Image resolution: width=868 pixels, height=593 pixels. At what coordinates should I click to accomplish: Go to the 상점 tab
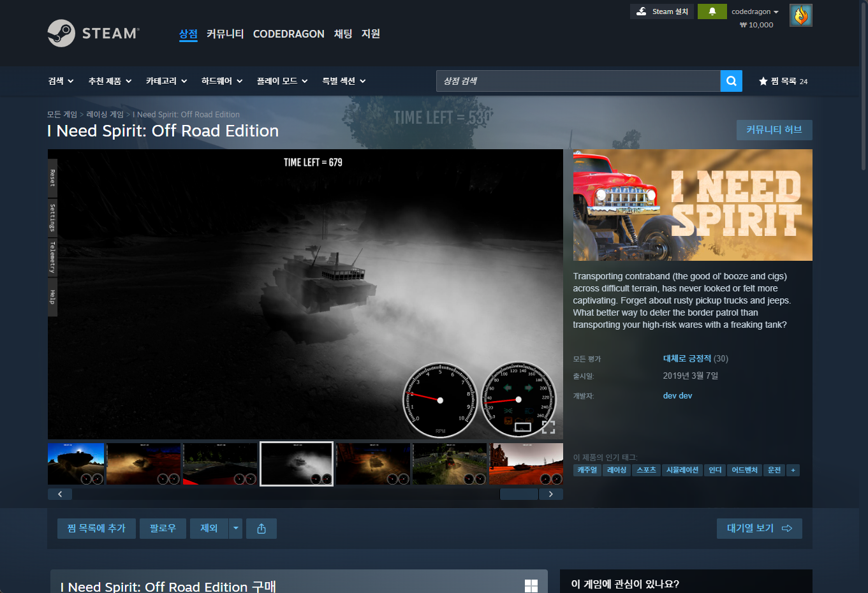coord(188,34)
